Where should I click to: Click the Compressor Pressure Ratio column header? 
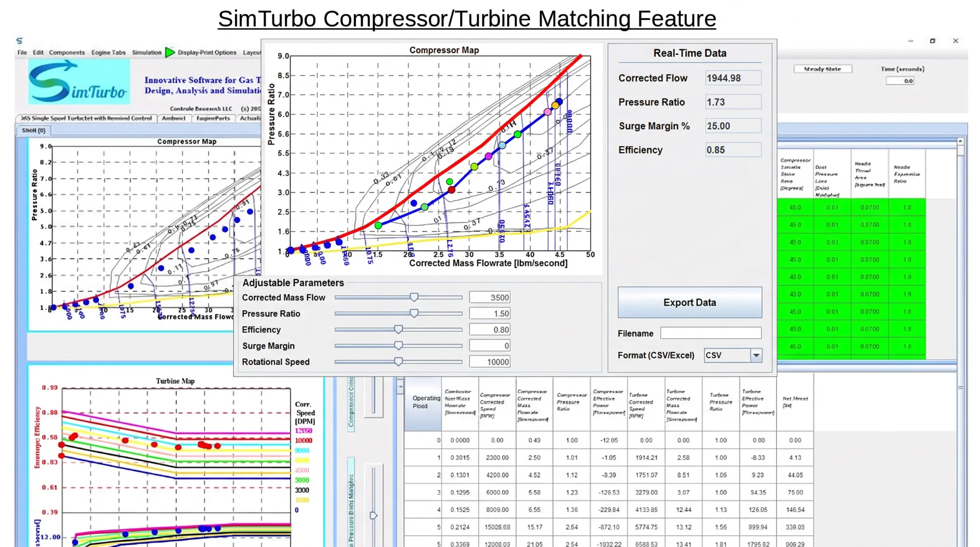pos(571,402)
